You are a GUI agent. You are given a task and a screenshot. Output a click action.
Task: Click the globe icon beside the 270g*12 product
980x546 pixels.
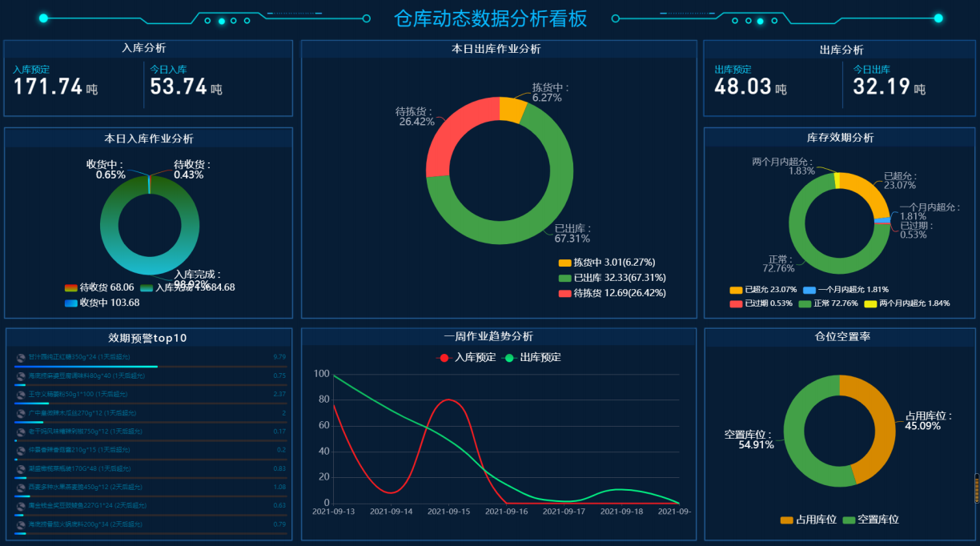(x=21, y=413)
